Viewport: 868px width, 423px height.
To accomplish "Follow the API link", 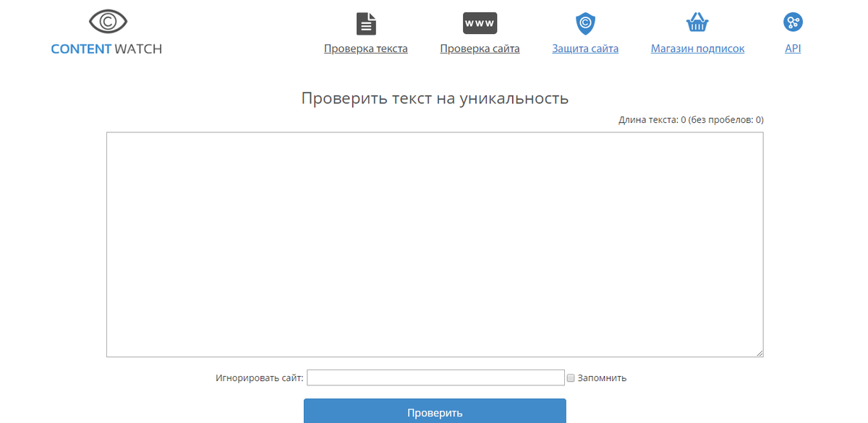I will (792, 48).
